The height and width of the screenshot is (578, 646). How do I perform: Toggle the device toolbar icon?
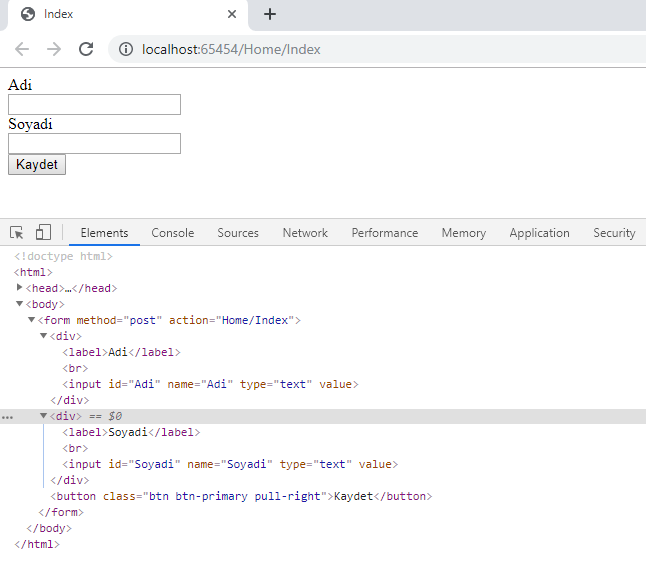pyautogui.click(x=43, y=232)
